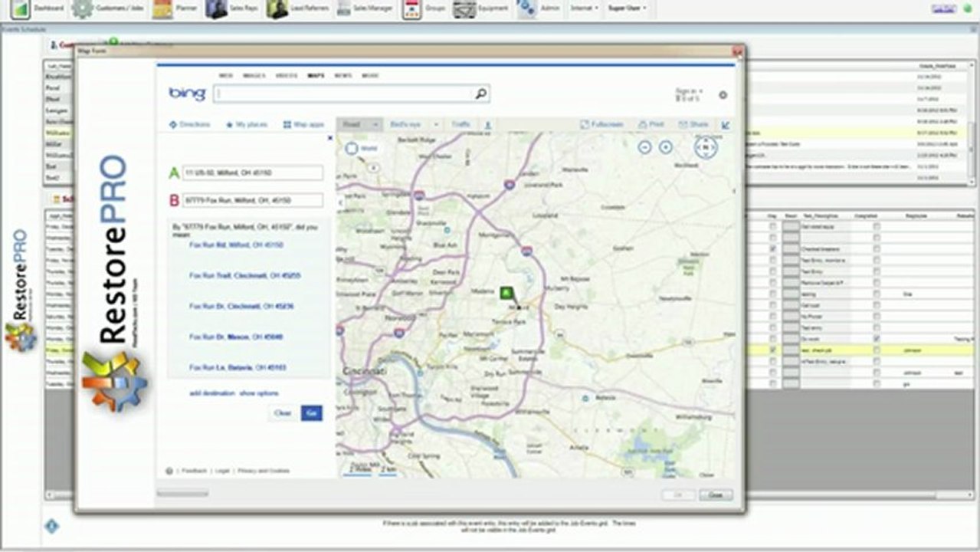Click the locate-me pin icon beside Traffic
The height and width of the screenshot is (552, 980).
[488, 124]
